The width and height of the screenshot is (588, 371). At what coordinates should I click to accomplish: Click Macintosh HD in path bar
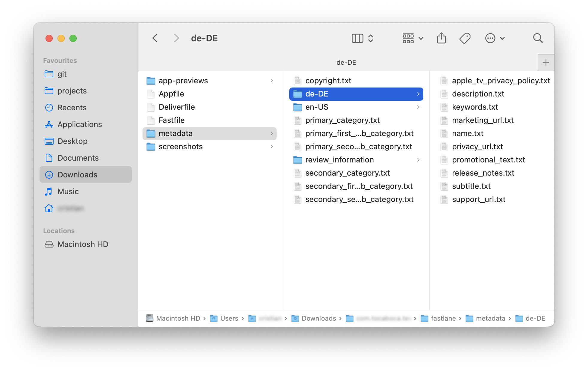[173, 318]
